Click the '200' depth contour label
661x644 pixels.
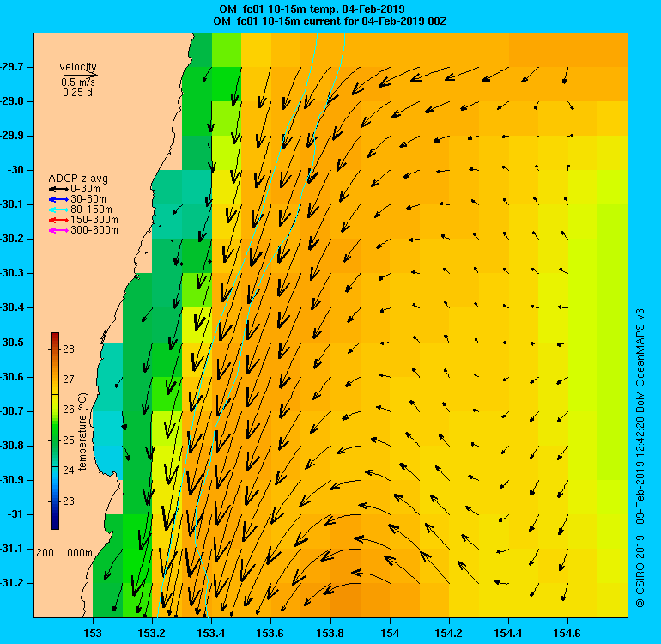point(45,553)
